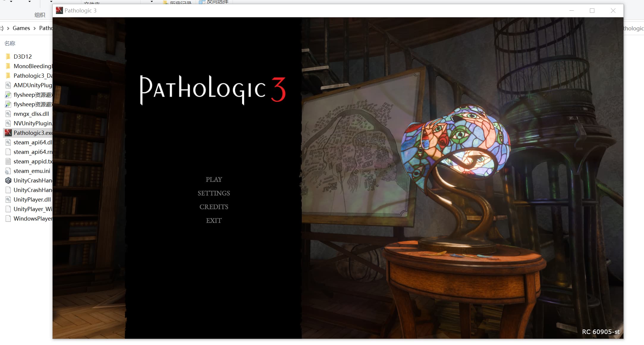644x345 pixels.
Task: Select the steam_appid.txt document icon
Action: coord(8,161)
